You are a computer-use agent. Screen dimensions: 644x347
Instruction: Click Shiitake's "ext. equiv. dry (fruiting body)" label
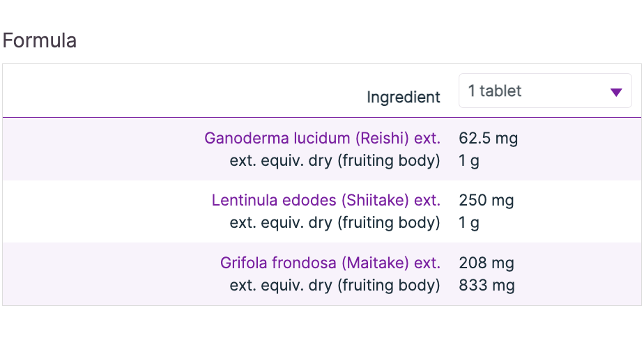[x=335, y=223]
